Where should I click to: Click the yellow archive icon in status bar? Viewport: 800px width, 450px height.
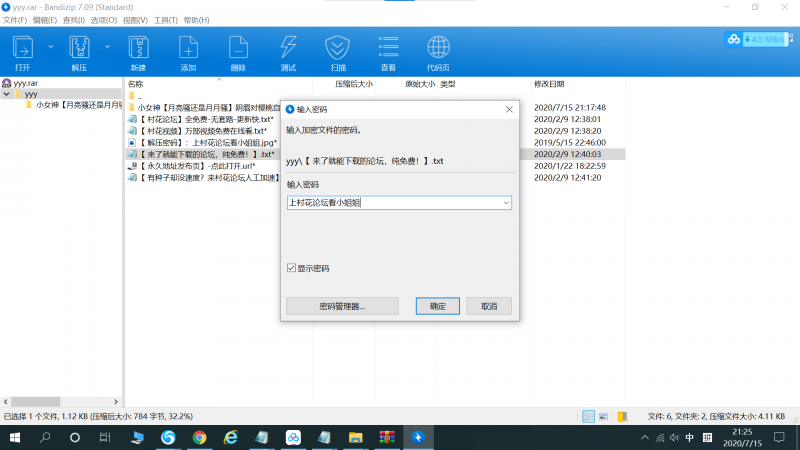(622, 416)
